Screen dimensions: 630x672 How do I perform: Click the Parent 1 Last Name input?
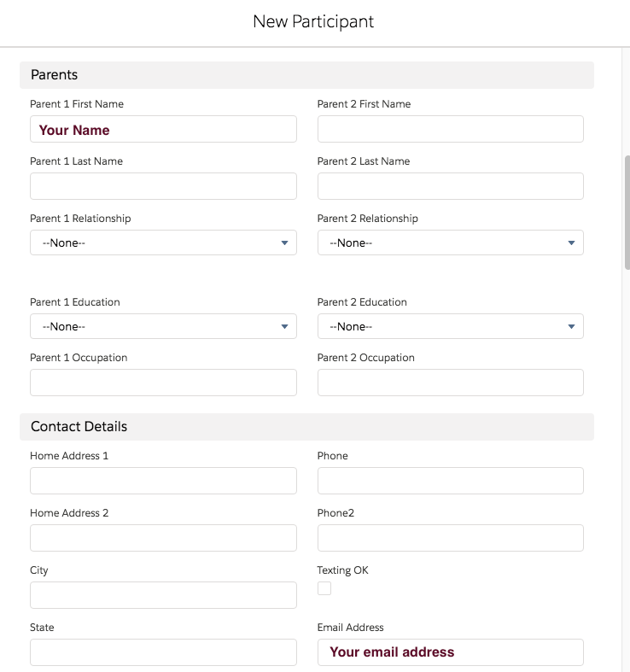click(163, 186)
